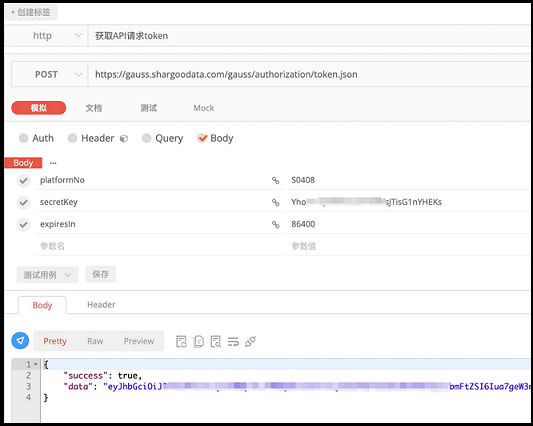Click the link icon beside secretKey
533x426 pixels.
point(275,203)
